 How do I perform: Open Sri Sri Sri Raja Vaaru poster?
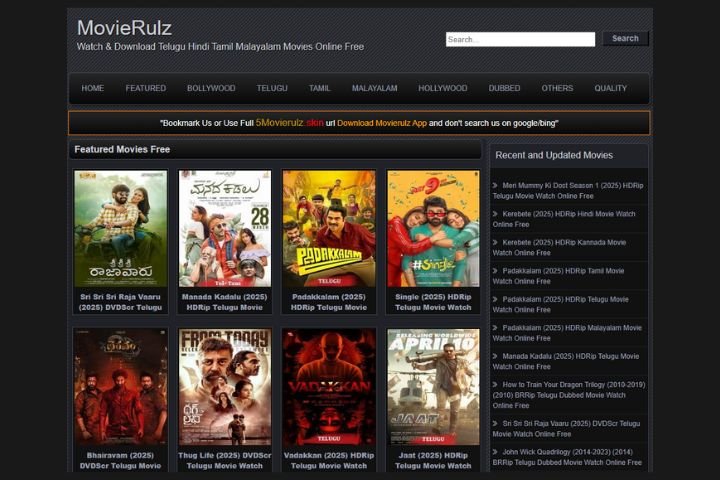tap(120, 228)
